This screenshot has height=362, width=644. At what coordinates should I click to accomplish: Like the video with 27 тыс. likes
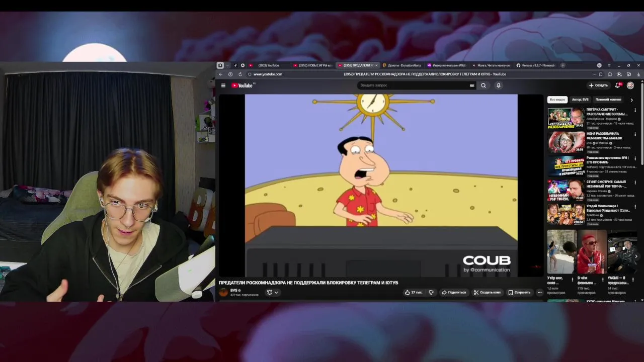coord(414,292)
